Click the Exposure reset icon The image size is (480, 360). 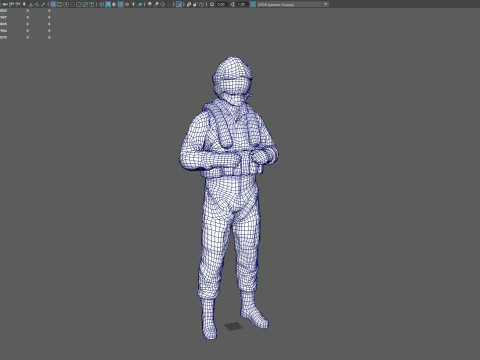[x=212, y=4]
